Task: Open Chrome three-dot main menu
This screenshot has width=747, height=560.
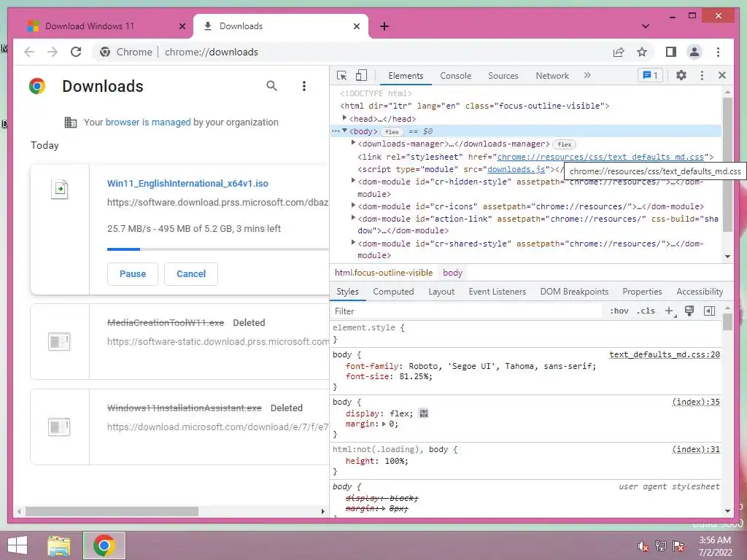Action: point(718,52)
